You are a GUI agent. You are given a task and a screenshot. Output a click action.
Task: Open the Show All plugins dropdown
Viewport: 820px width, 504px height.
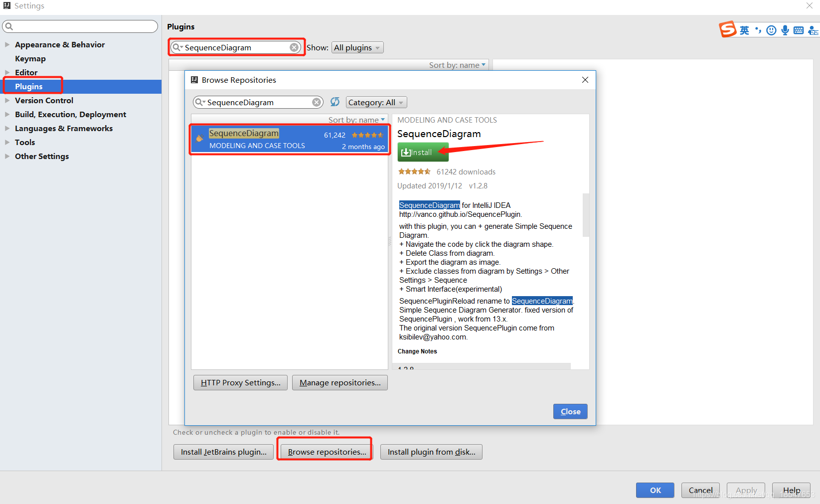point(357,47)
